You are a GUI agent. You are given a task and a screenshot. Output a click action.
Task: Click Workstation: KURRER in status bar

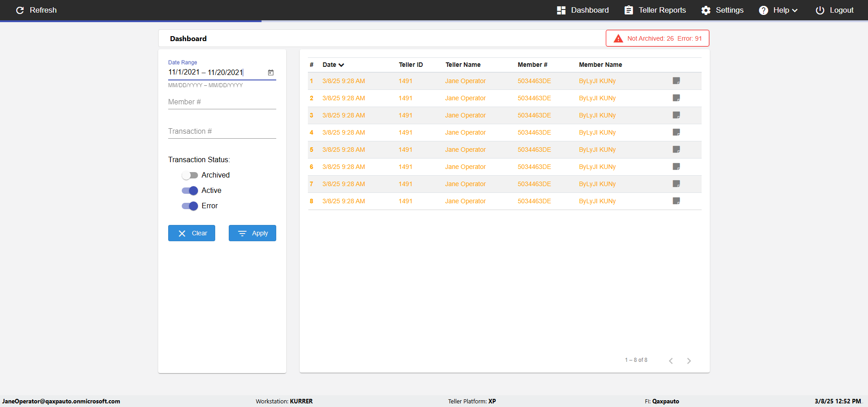[x=284, y=401]
